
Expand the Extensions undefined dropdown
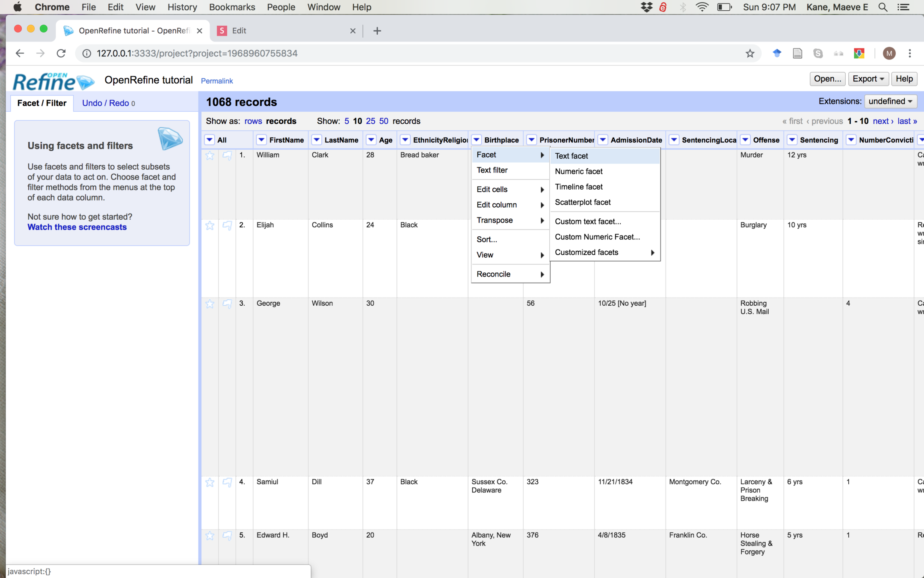click(891, 101)
